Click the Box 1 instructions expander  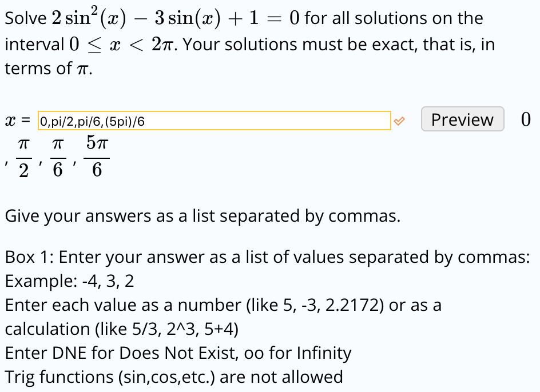[269, 257]
